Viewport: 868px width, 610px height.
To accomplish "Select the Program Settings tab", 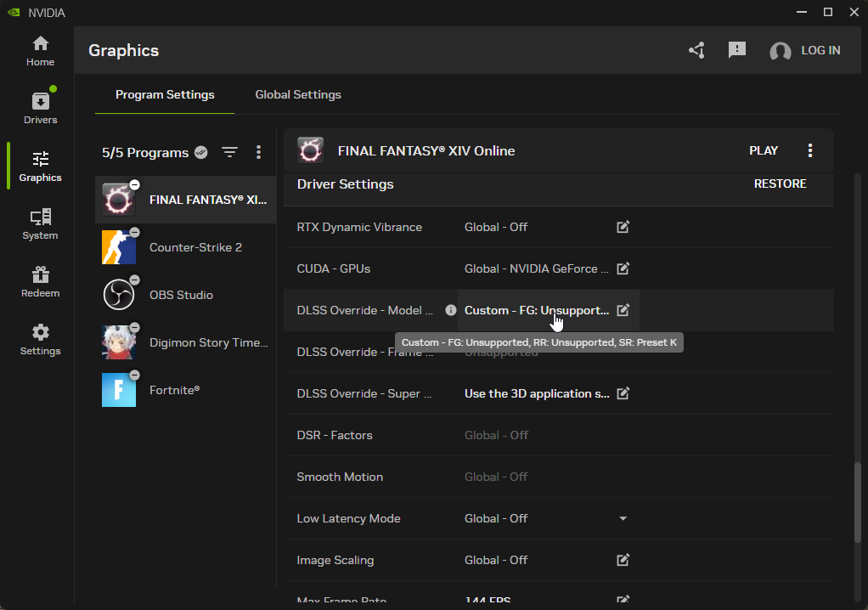I will tap(165, 94).
